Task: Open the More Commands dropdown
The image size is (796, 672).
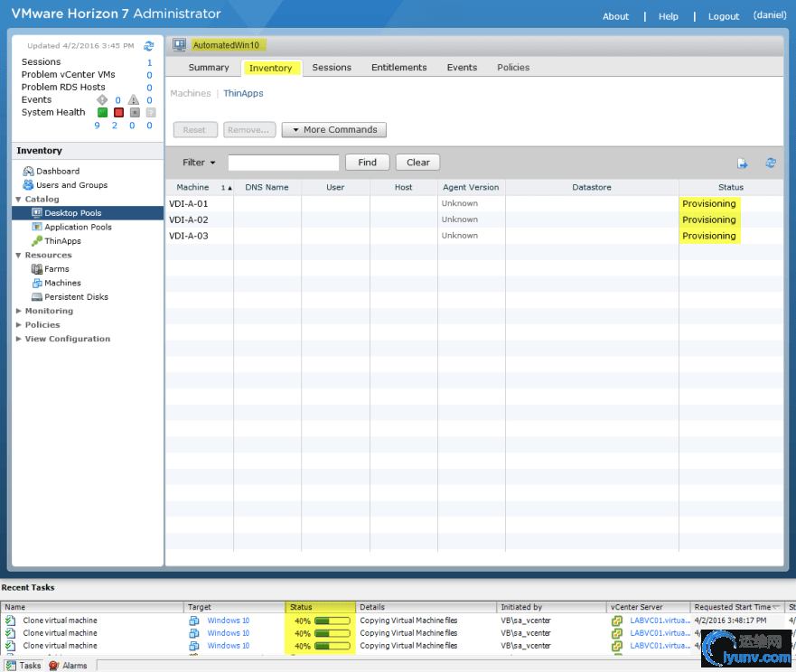Action: tap(334, 130)
